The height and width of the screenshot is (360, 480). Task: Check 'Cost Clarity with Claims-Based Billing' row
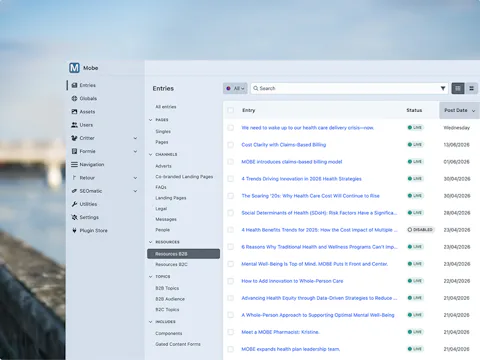(x=230, y=145)
